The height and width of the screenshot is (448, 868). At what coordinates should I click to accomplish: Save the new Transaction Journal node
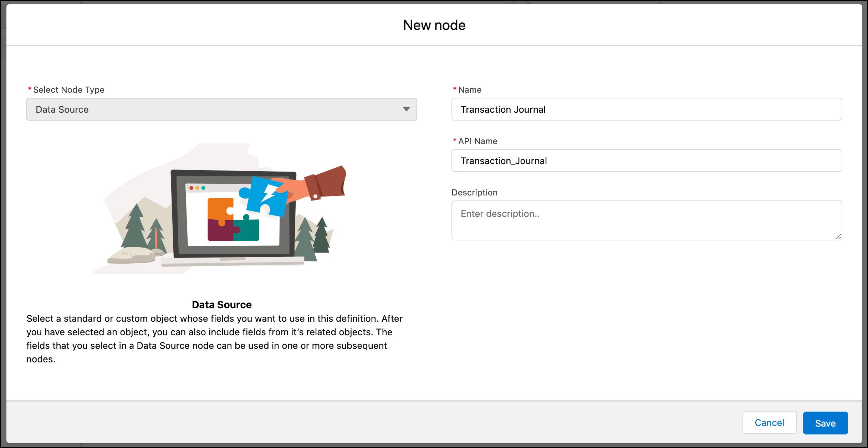(825, 423)
